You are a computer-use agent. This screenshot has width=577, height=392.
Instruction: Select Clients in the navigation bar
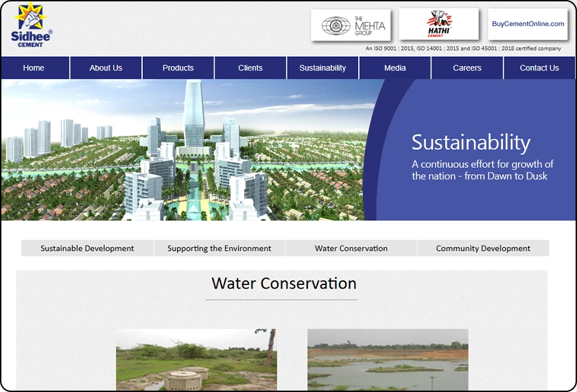coord(250,68)
